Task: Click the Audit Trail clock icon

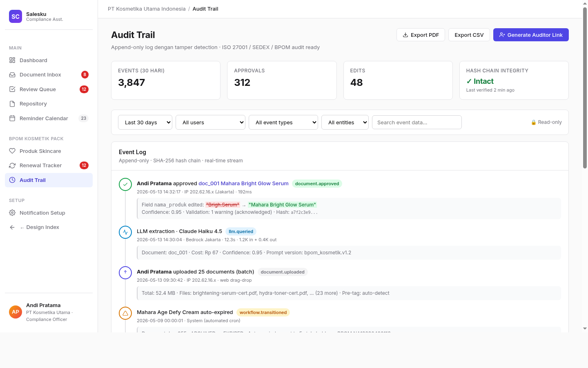Action: [x=12, y=180]
